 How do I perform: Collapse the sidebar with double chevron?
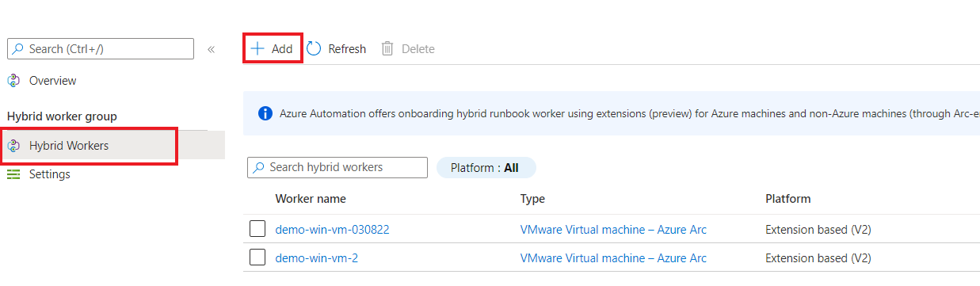click(x=211, y=49)
